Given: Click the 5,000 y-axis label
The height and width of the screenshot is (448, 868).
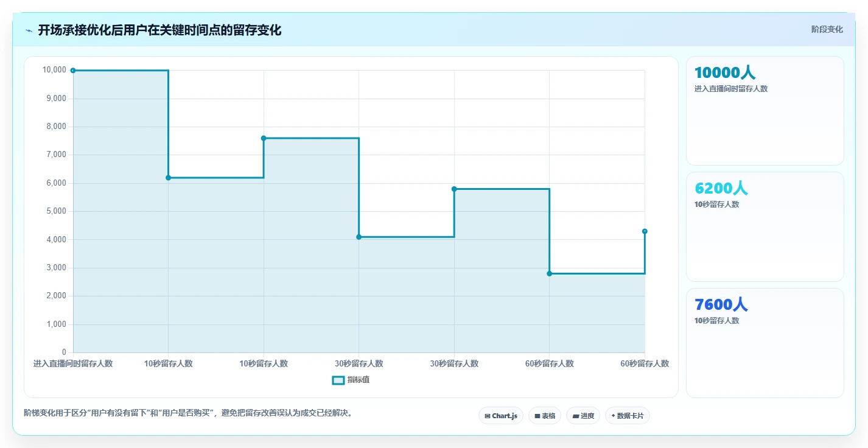Looking at the screenshot, I should click(x=56, y=211).
